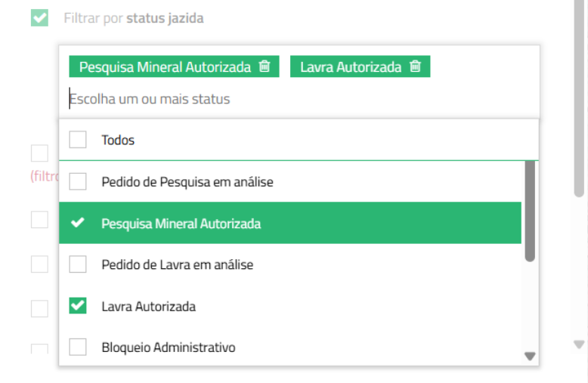Screen dimensions: 588x383
Task: Remove Pesquisa Mineral Autorizada tag via trash icon
Action: coord(265,66)
